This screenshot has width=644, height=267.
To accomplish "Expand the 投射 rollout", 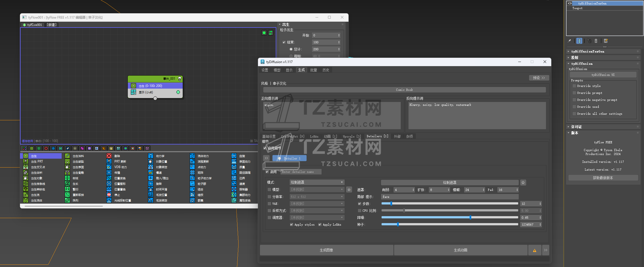I will point(575,58).
